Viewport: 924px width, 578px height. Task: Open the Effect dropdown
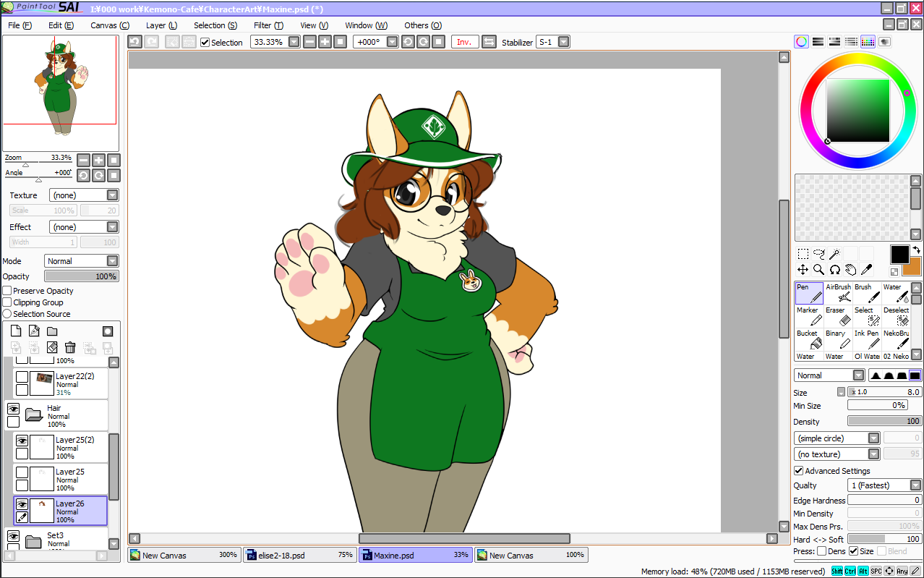point(112,227)
